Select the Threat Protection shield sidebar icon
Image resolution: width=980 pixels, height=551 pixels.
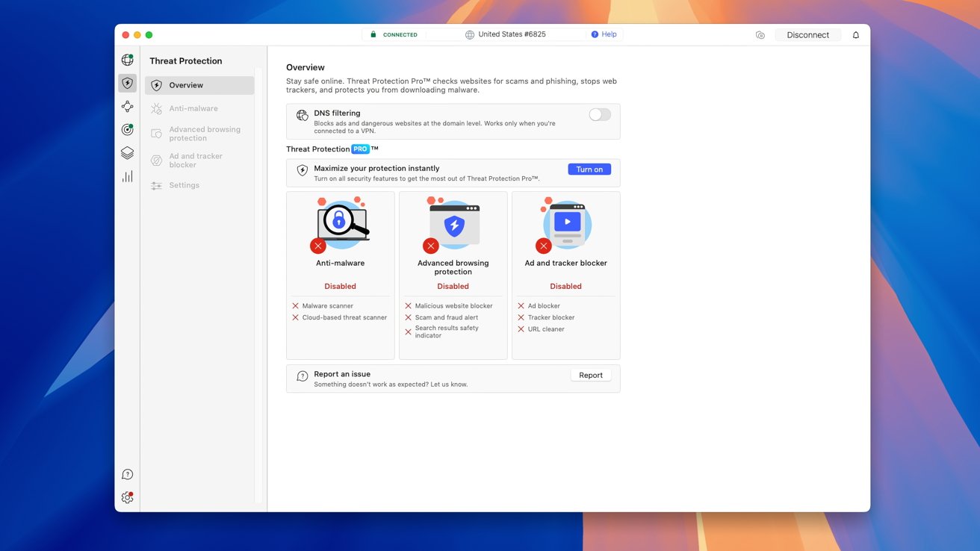pyautogui.click(x=128, y=84)
